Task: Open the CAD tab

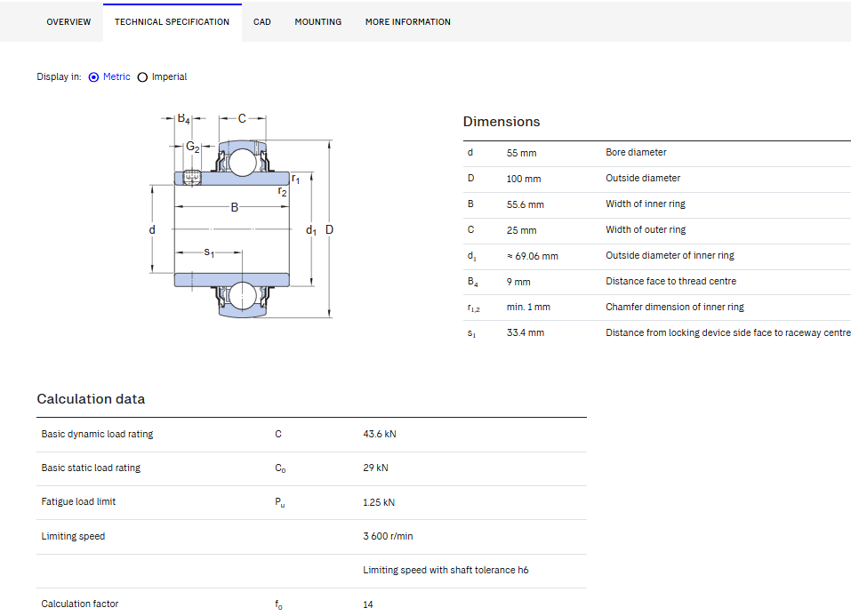Action: point(262,22)
